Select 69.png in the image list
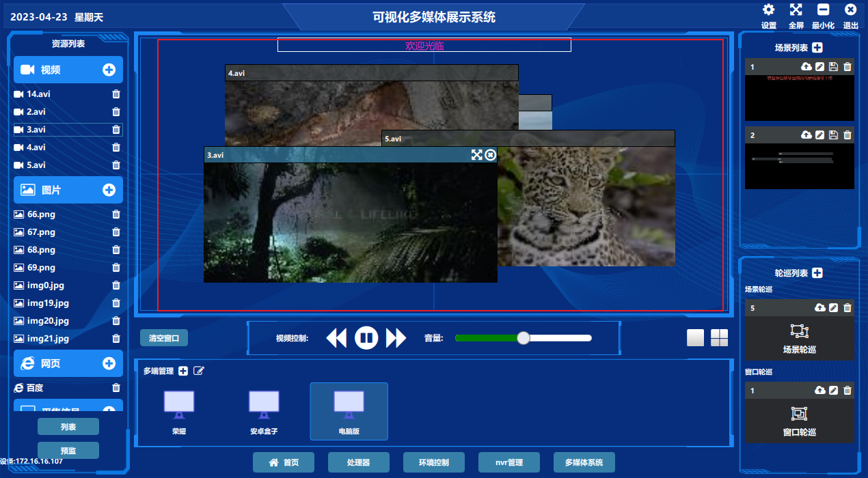The height and width of the screenshot is (478, 868). (42, 268)
